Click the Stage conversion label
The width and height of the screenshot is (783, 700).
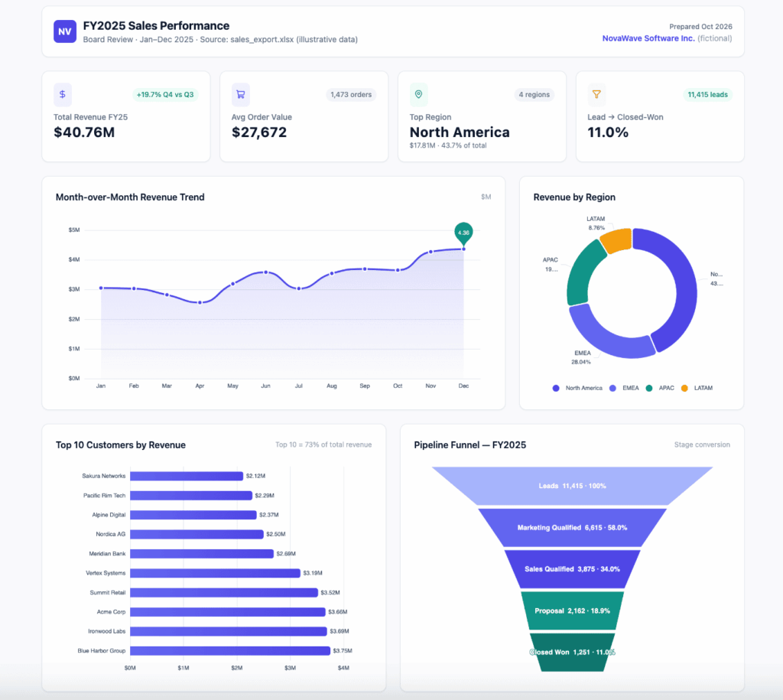coord(702,444)
